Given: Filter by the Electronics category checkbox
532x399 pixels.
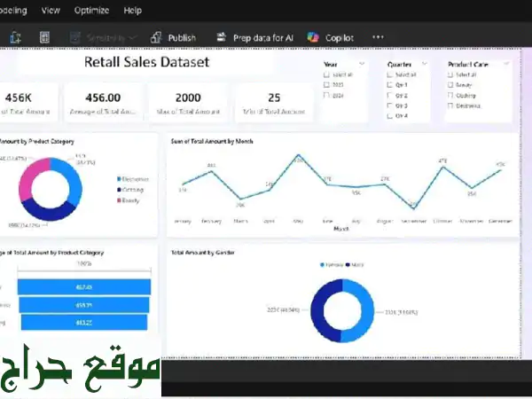Looking at the screenshot, I should [450, 106].
